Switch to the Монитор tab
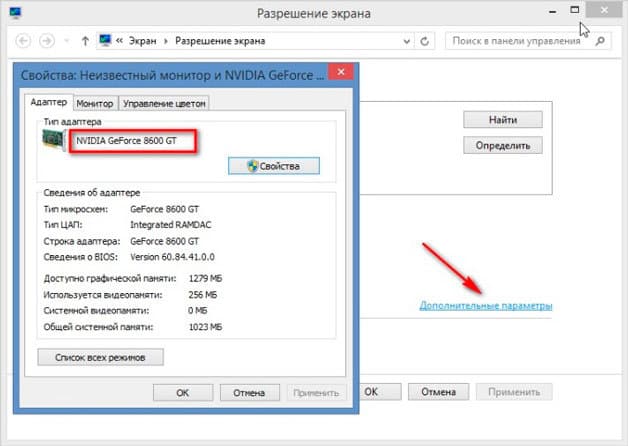The image size is (628, 446). click(95, 103)
